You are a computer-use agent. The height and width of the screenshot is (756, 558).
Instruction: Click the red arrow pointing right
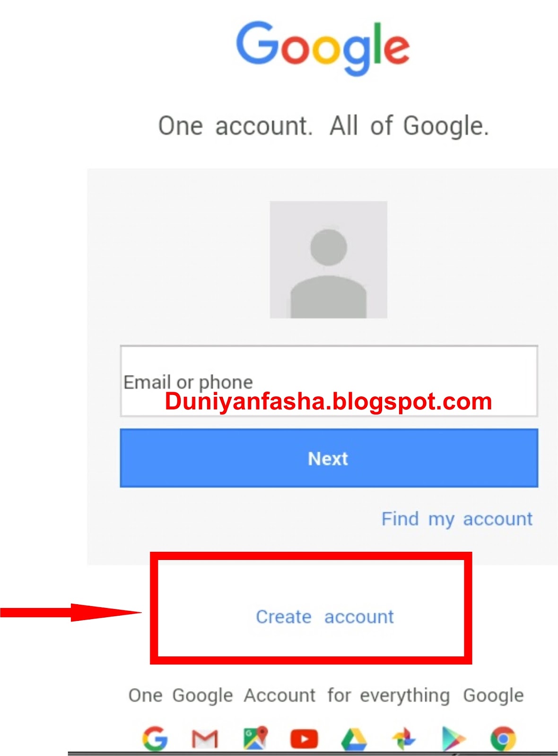tap(71, 612)
